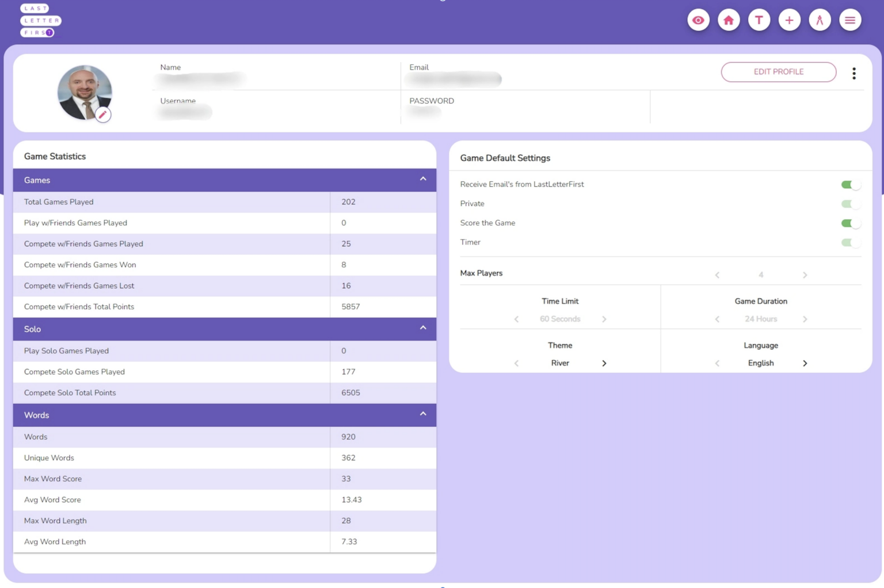Toggle the Timer switch
This screenshot has height=588, width=884.
850,242
